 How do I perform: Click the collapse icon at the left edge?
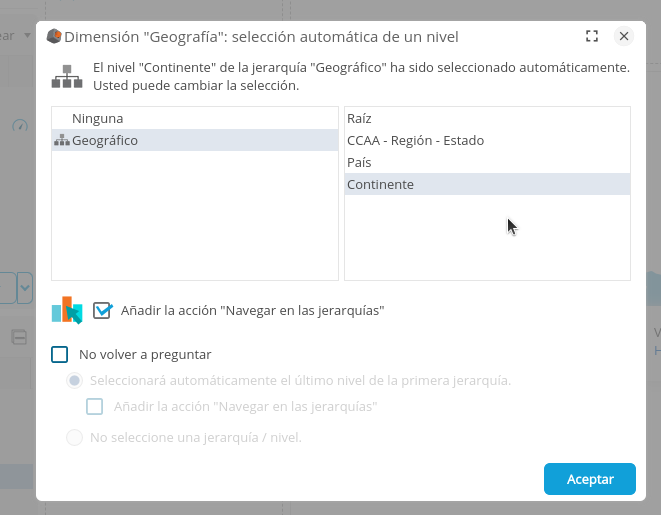[19, 337]
